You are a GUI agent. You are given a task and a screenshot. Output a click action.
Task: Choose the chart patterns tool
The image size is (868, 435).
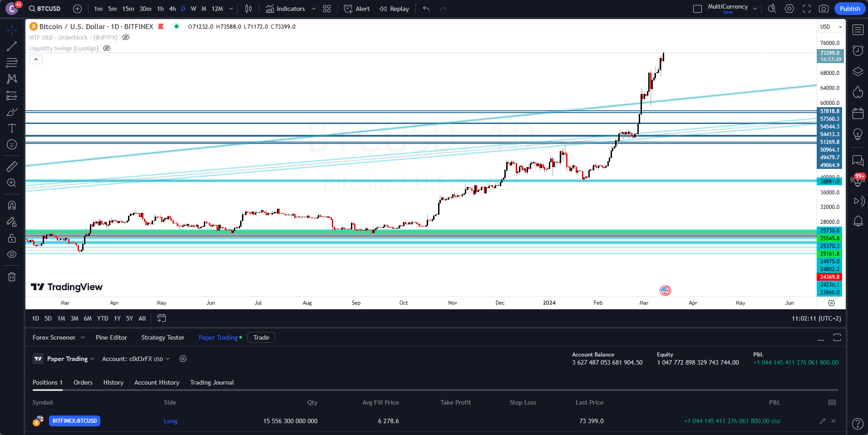(x=12, y=79)
